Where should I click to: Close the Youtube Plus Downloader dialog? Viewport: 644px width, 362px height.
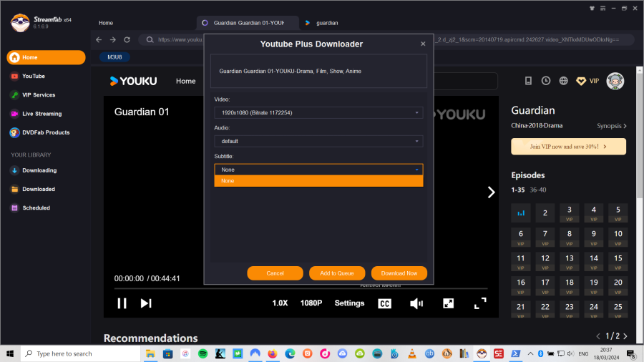tap(423, 44)
